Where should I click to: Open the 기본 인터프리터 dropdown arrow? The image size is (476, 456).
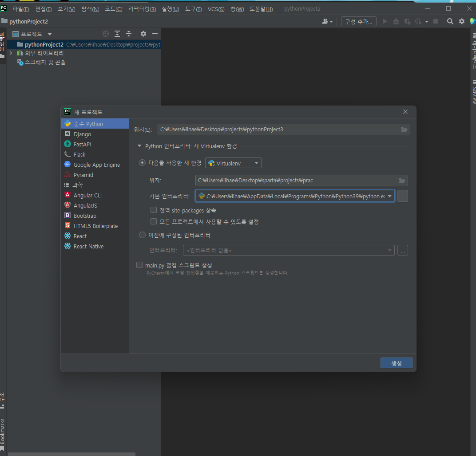(389, 196)
